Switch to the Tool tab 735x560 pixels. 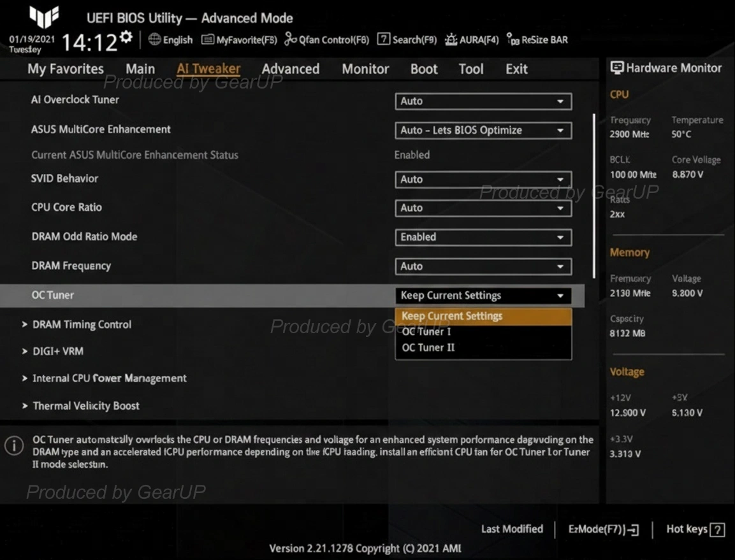[471, 69]
